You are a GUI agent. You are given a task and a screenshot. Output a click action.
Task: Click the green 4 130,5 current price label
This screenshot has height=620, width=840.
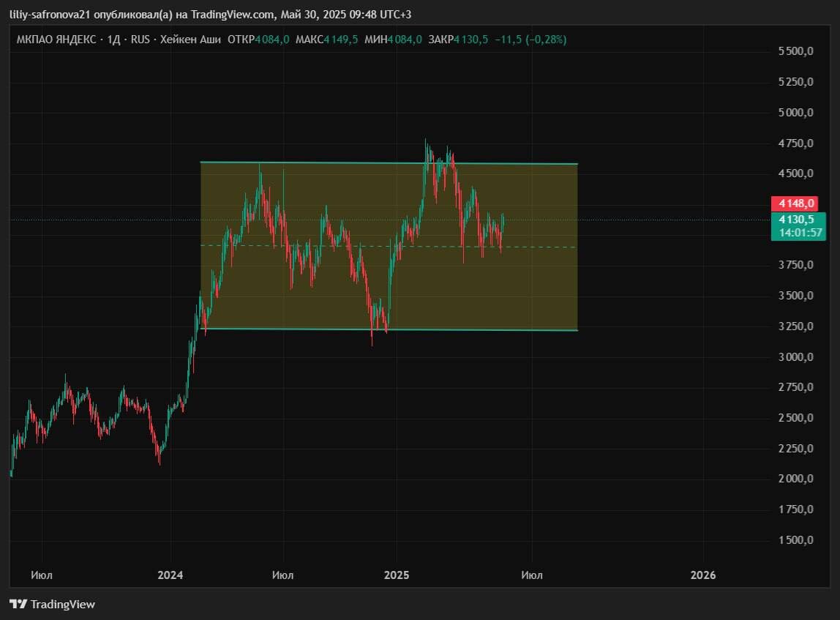click(798, 219)
